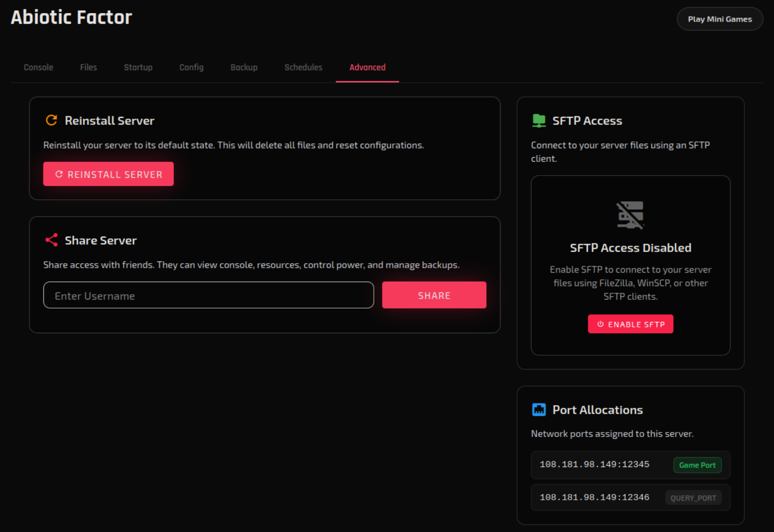Click the green SFTP monitor icon
Screen dimensions: 774x532
coord(539,120)
